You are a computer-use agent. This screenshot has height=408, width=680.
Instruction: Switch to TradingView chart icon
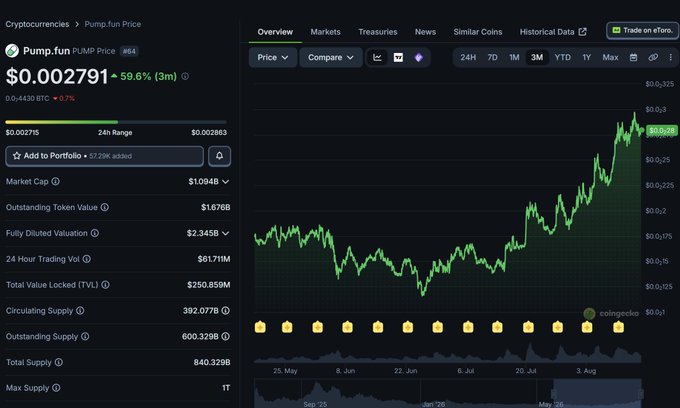tap(398, 57)
